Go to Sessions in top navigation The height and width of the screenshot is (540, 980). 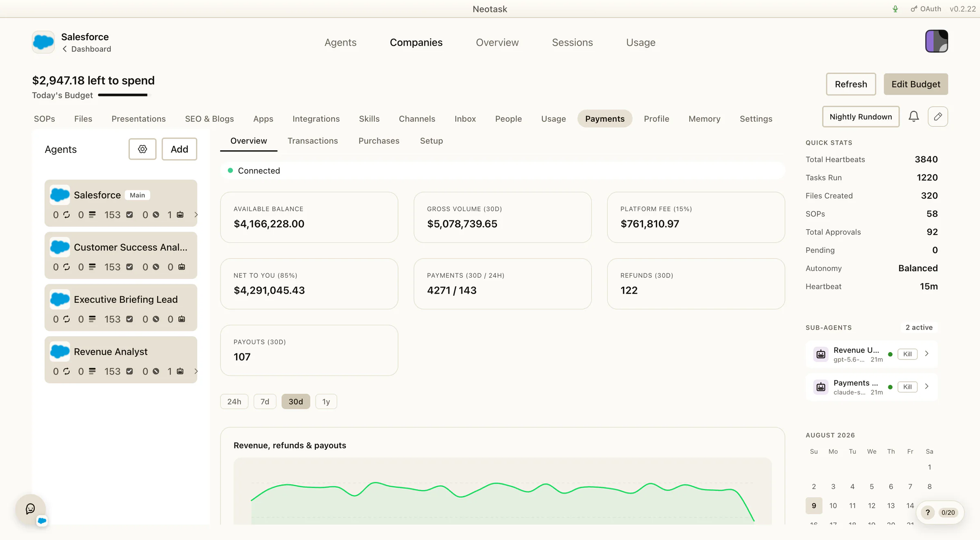pyautogui.click(x=572, y=42)
